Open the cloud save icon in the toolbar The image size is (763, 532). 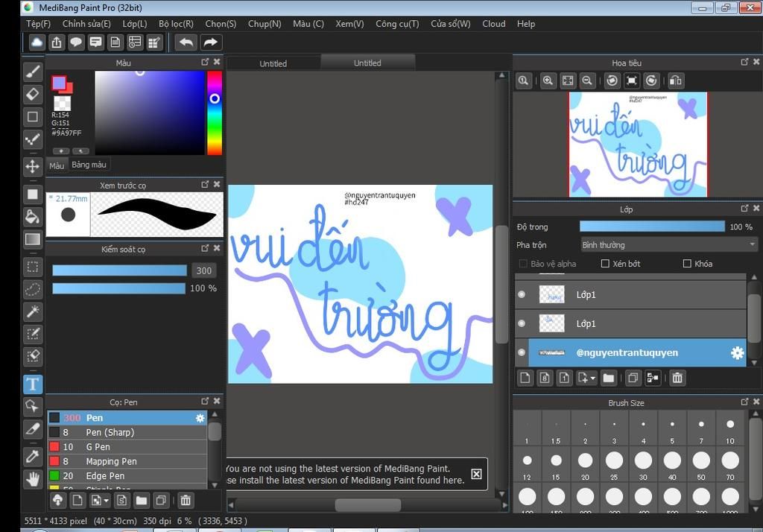click(x=37, y=42)
